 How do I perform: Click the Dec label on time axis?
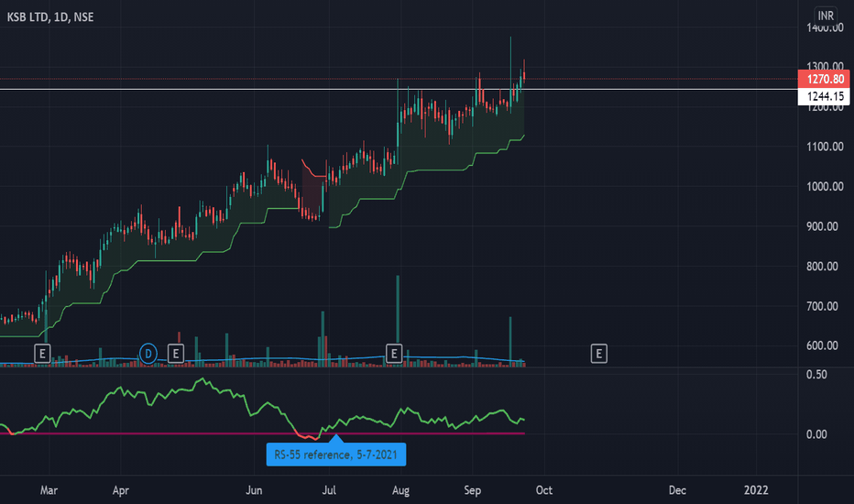pos(677,490)
